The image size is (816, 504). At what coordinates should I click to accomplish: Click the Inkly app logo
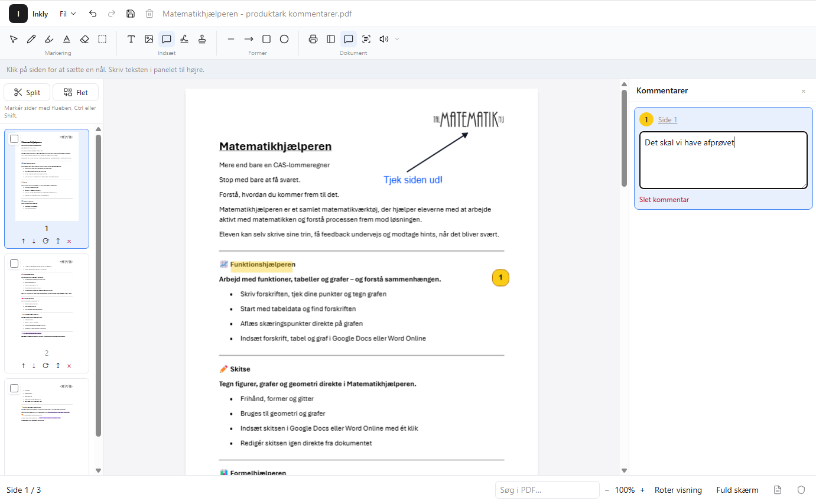tap(18, 14)
